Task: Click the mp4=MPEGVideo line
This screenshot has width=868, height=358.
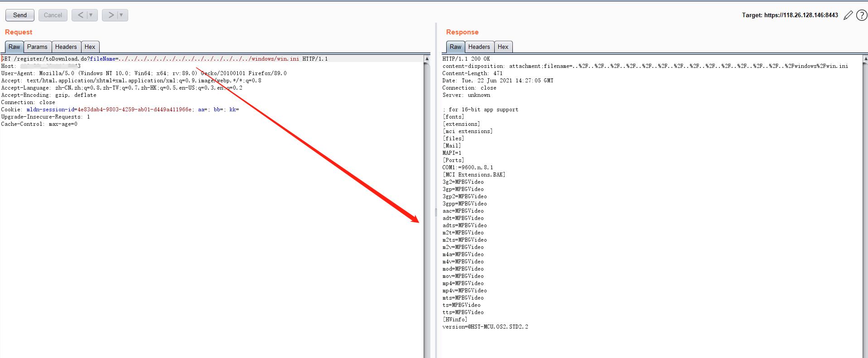Action: tap(463, 283)
